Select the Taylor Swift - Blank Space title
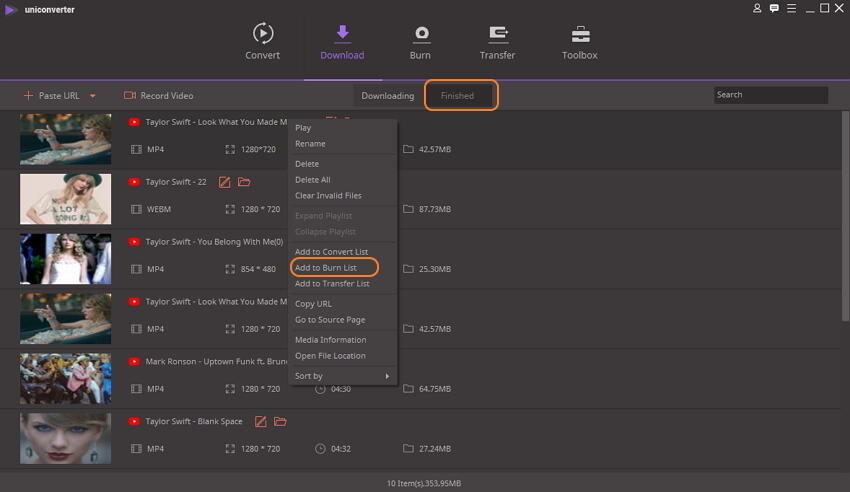Screen dimensions: 850x492 [x=194, y=422]
